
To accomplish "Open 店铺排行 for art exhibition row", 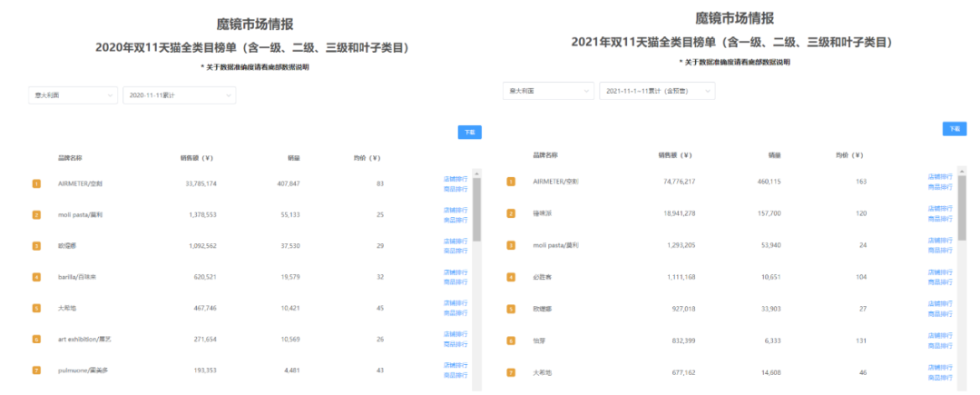I will coord(455,334).
